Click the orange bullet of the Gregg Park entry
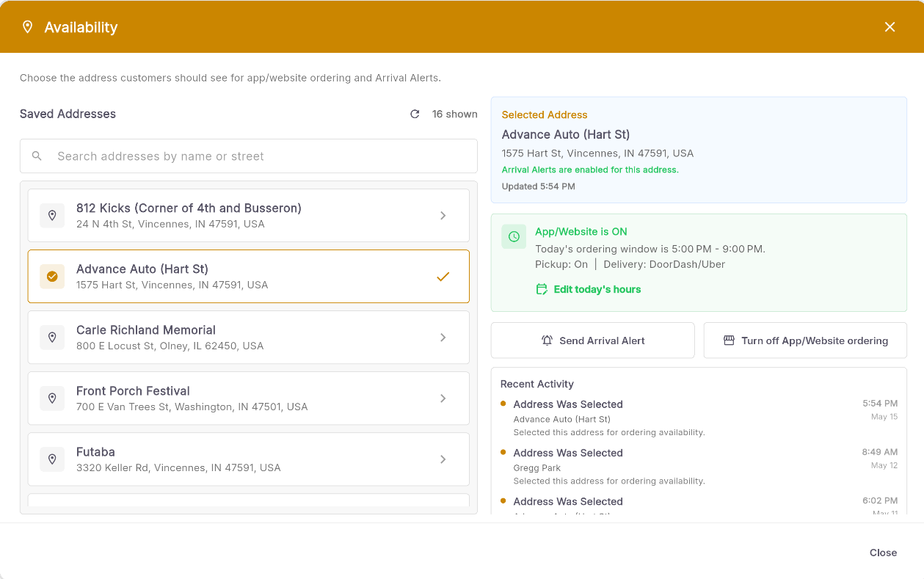Screen dimensions: 924x579 [503, 451]
